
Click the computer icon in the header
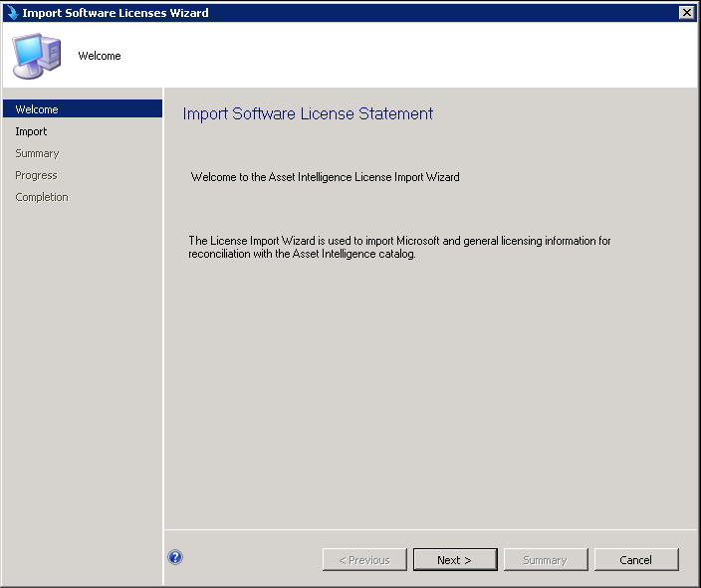tap(37, 56)
